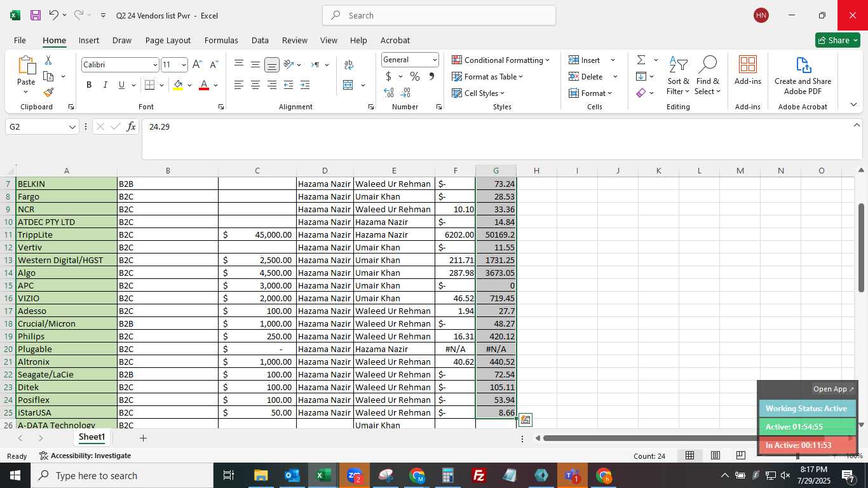Click the Insert Function fx icon
This screenshot has height=488, width=868.
(x=132, y=126)
